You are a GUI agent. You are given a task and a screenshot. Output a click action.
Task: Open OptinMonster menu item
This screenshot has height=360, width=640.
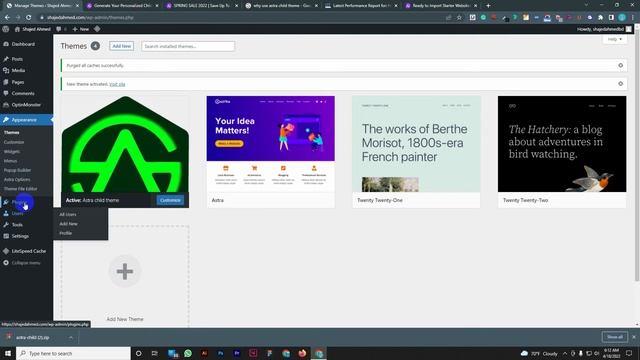point(26,105)
